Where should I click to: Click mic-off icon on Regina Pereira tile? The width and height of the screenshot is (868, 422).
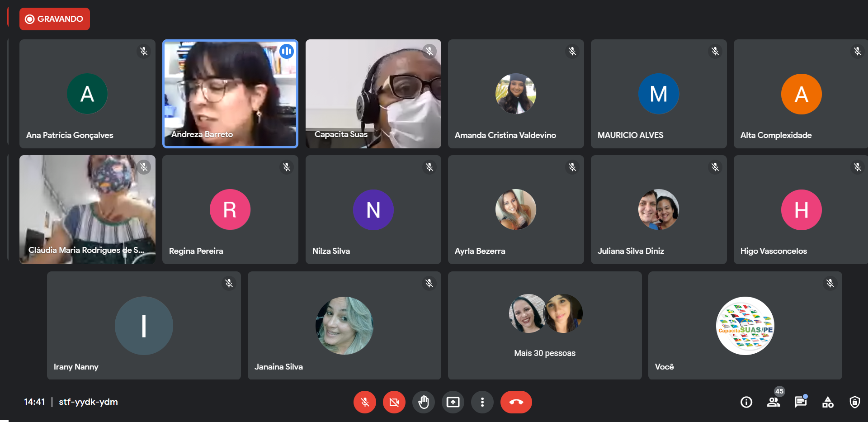(287, 167)
